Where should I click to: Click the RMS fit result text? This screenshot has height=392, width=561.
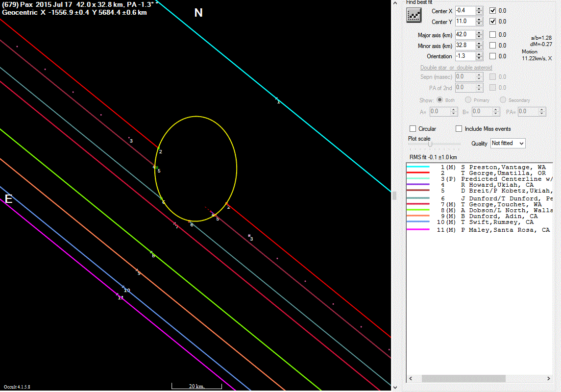(x=433, y=157)
